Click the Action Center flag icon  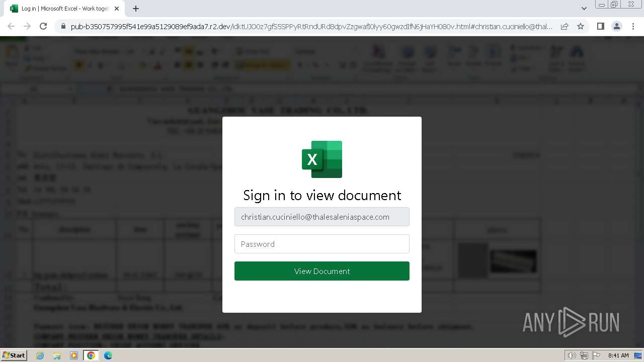596,355
